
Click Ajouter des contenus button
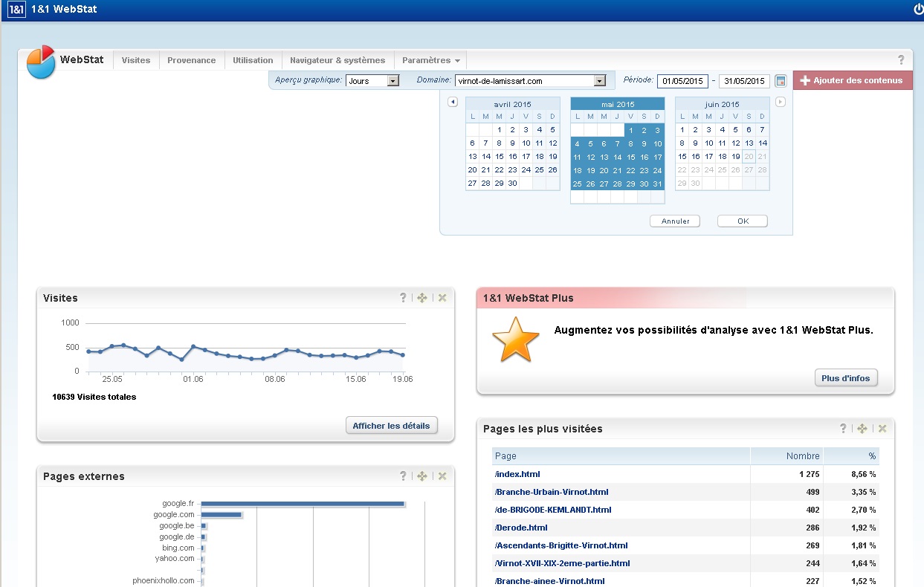(x=852, y=80)
